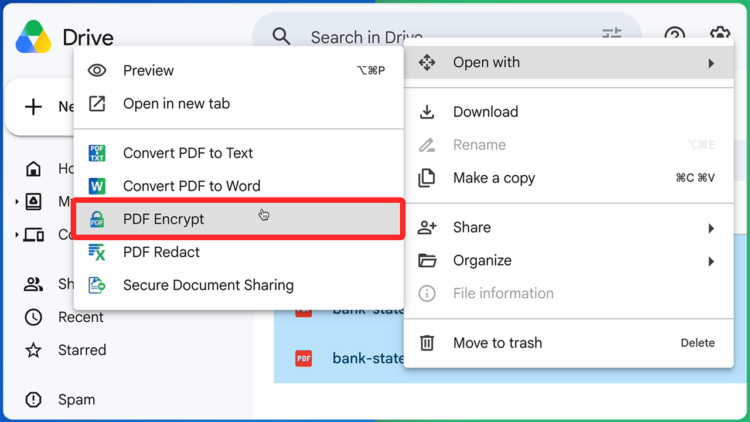The width and height of the screenshot is (750, 422).
Task: Select the bottom bank-state PDF file row
Action: [x=339, y=358]
